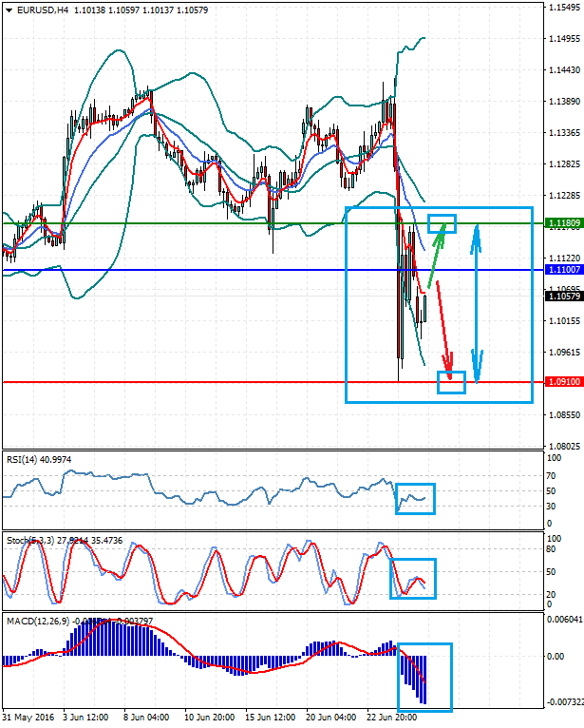Click the red 1.09100 price label
This screenshot has width=584, height=728.
tap(564, 383)
